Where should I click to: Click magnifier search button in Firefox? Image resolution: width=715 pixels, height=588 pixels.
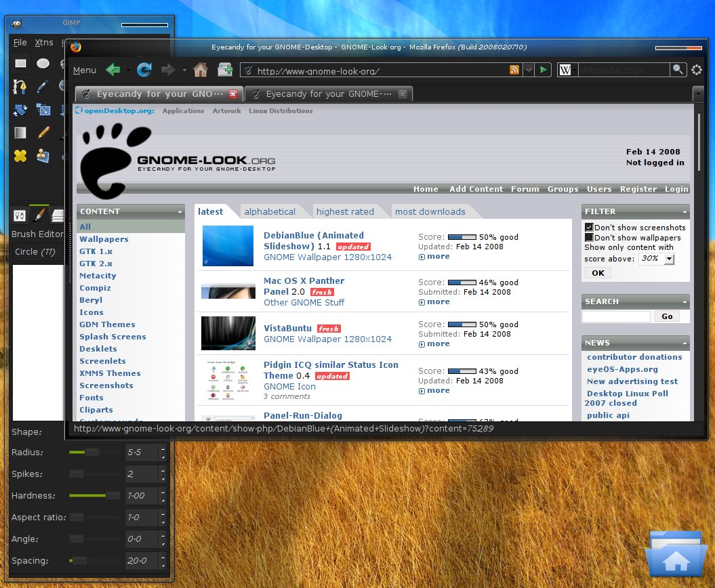678,70
